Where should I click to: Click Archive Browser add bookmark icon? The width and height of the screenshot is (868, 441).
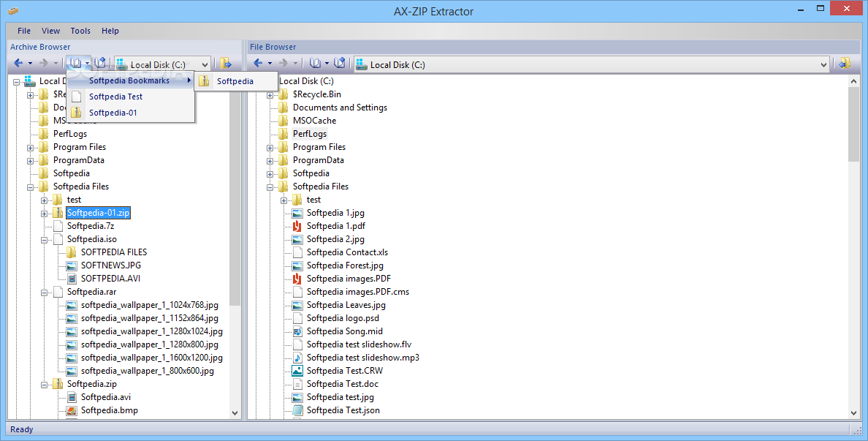[x=99, y=64]
